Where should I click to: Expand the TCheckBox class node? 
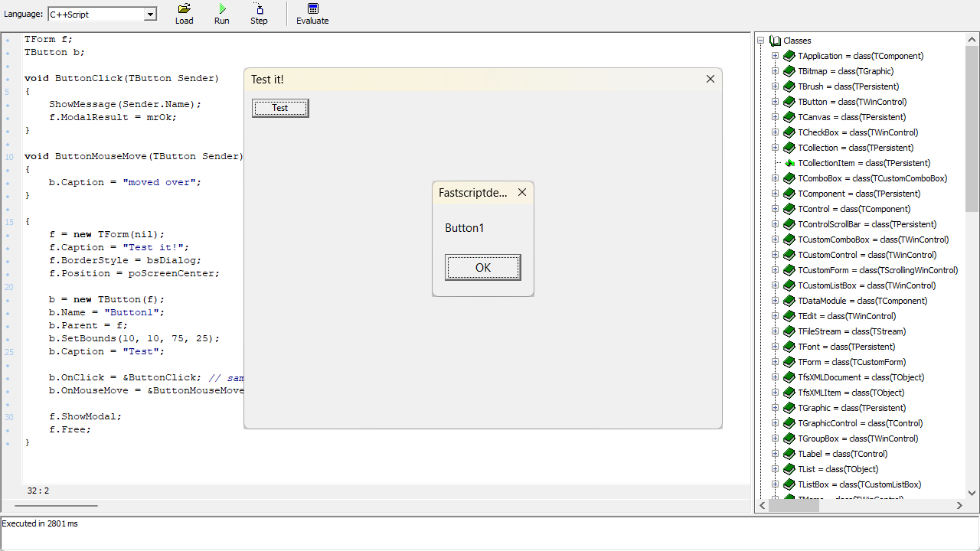click(x=775, y=132)
